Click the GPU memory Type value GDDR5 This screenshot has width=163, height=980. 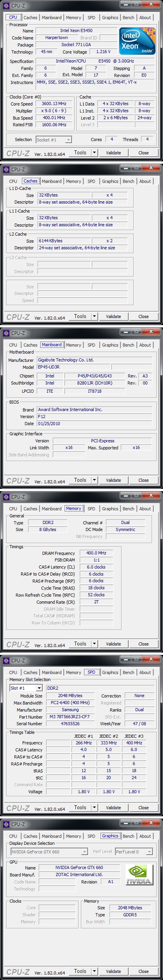tap(130, 915)
